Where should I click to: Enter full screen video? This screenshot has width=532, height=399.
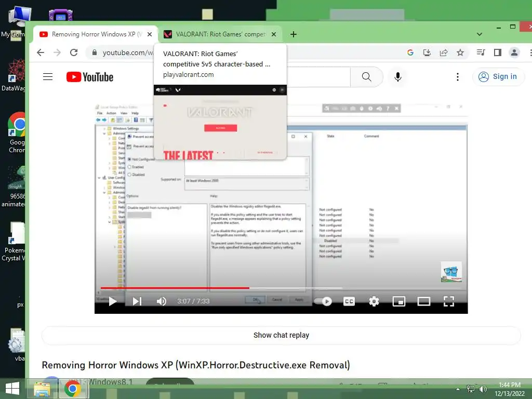[448, 301]
